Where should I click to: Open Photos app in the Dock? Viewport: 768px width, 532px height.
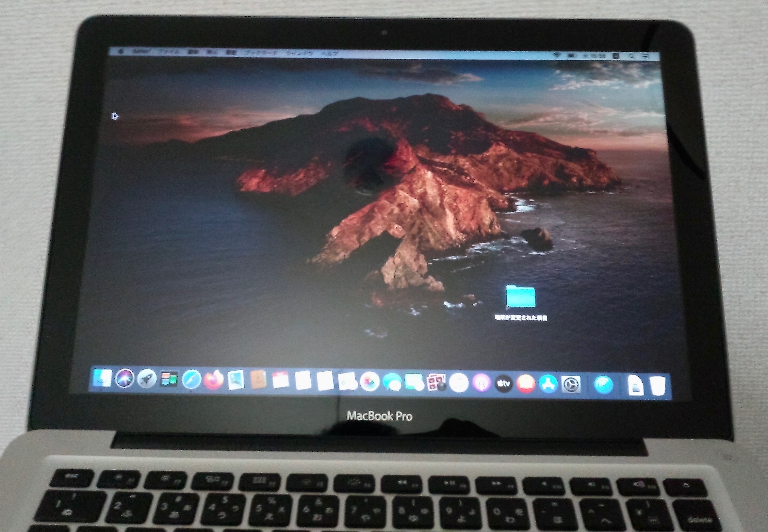[x=369, y=382]
